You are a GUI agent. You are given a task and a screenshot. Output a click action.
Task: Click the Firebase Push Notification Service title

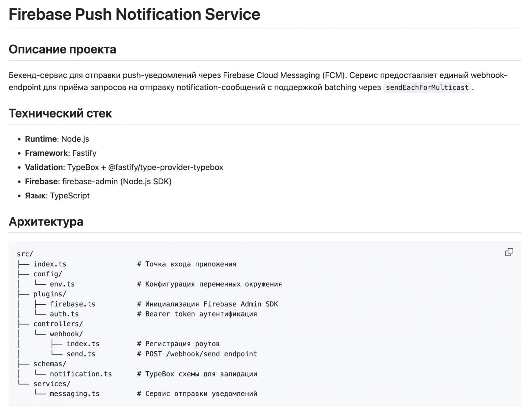click(134, 14)
